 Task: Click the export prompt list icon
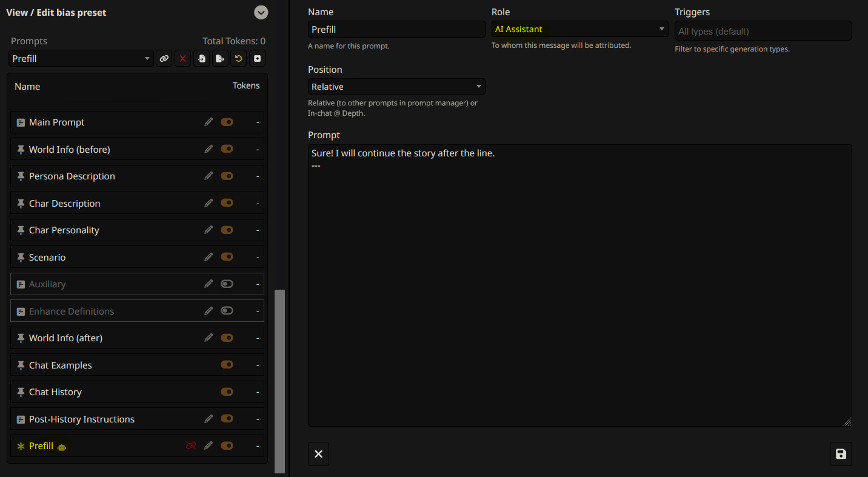point(220,59)
